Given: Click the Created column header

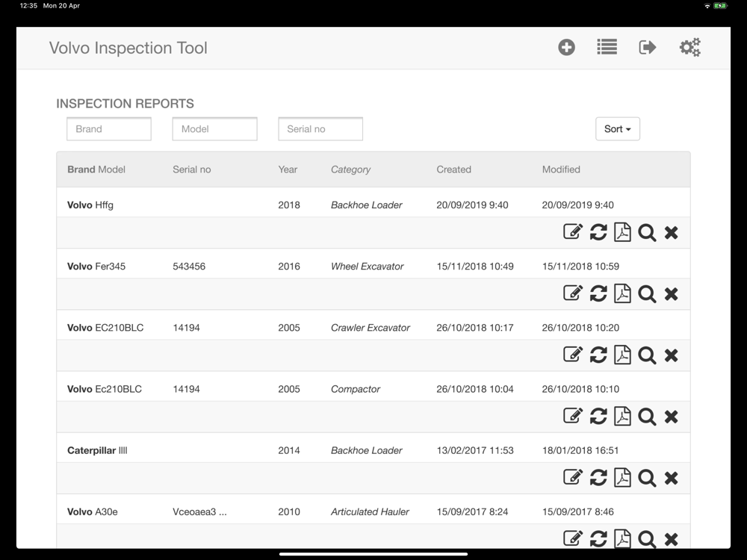Looking at the screenshot, I should pyautogui.click(x=453, y=169).
